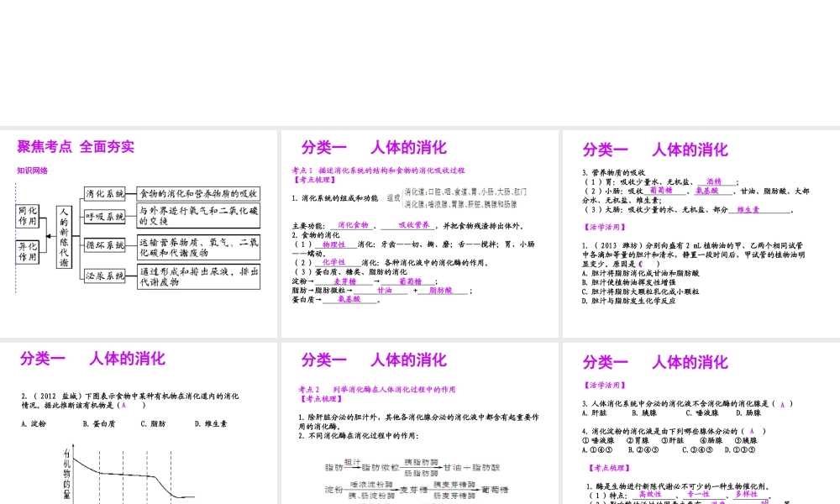Viewport: 840px width, 504px height.
Task: Choose option C. 唾液腺
Action: 701,413
